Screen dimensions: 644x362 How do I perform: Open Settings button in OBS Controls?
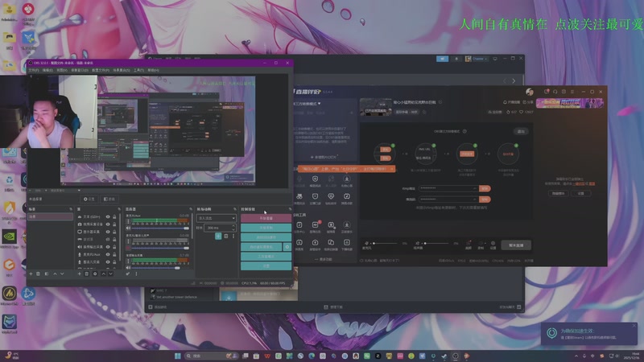(x=266, y=266)
